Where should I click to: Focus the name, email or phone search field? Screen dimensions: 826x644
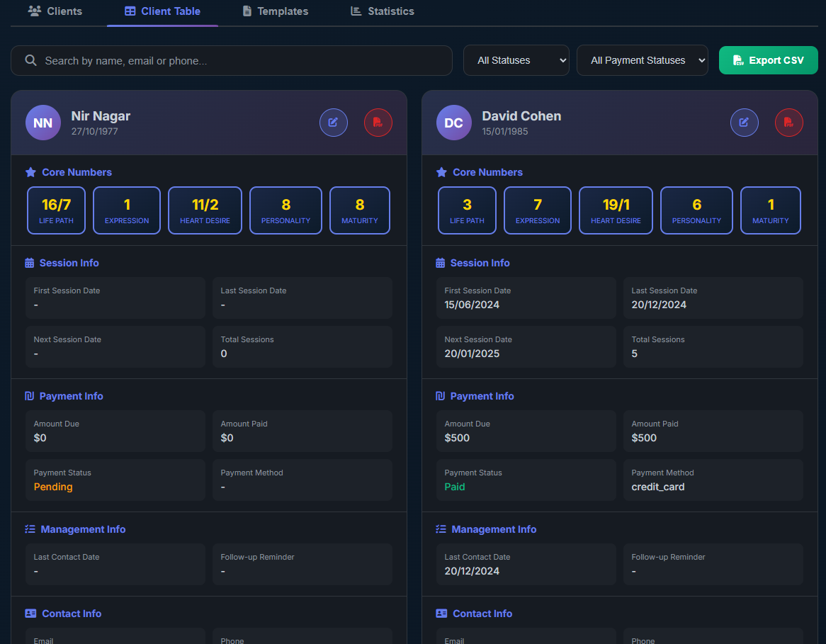pyautogui.click(x=241, y=61)
